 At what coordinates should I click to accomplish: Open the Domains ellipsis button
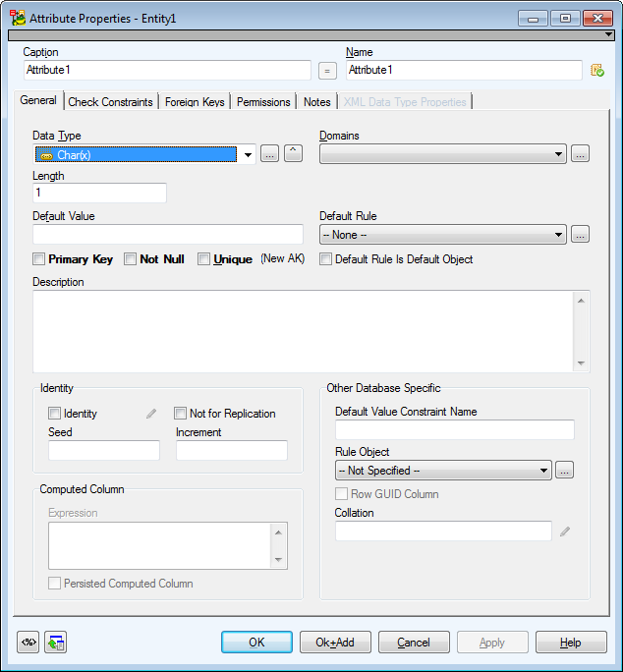pyautogui.click(x=580, y=154)
